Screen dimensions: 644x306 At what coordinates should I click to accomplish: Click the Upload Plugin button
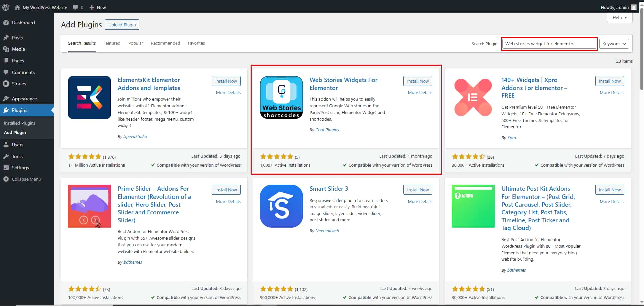(x=122, y=25)
